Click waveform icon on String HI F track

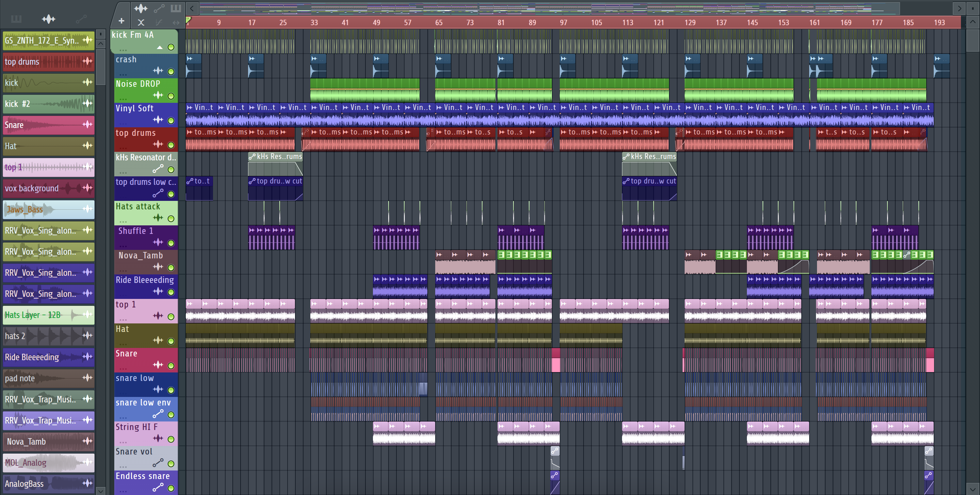coord(158,438)
